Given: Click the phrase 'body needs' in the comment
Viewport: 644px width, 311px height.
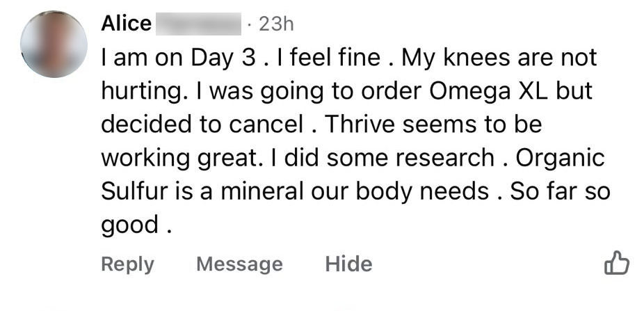Looking at the screenshot, I should click(x=422, y=192).
